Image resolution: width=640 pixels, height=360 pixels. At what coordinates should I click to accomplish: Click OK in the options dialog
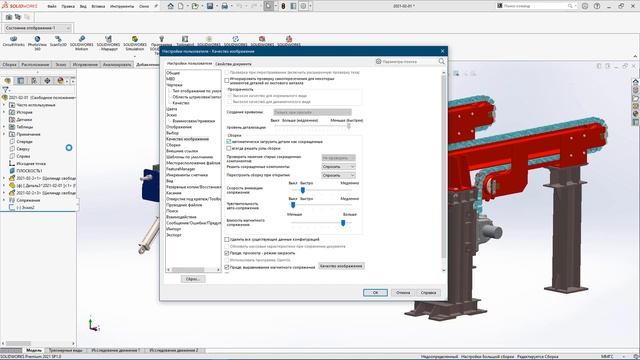click(x=375, y=293)
